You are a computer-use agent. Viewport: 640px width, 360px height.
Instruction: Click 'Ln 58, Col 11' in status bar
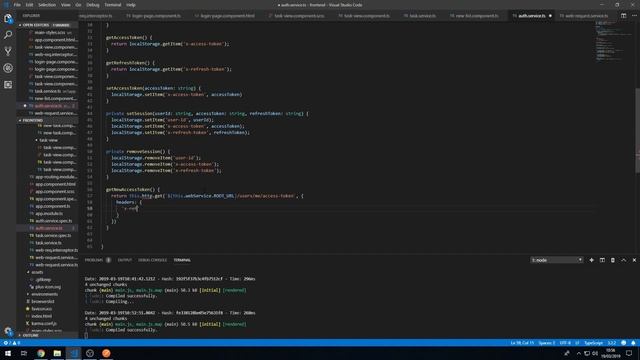click(522, 343)
